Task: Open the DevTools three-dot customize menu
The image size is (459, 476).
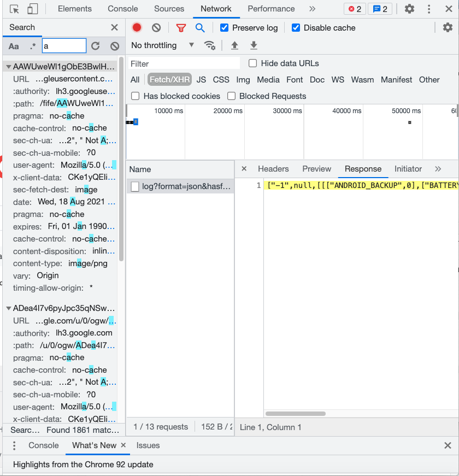Action: (428, 9)
